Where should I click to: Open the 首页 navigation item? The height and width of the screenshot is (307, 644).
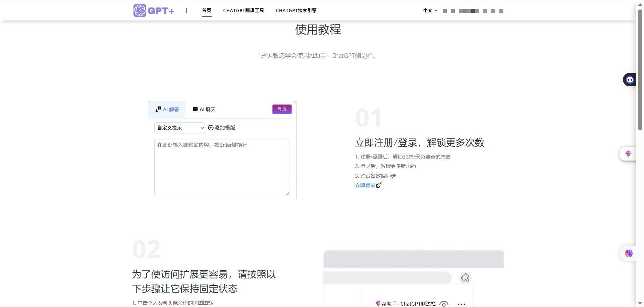[x=207, y=10]
